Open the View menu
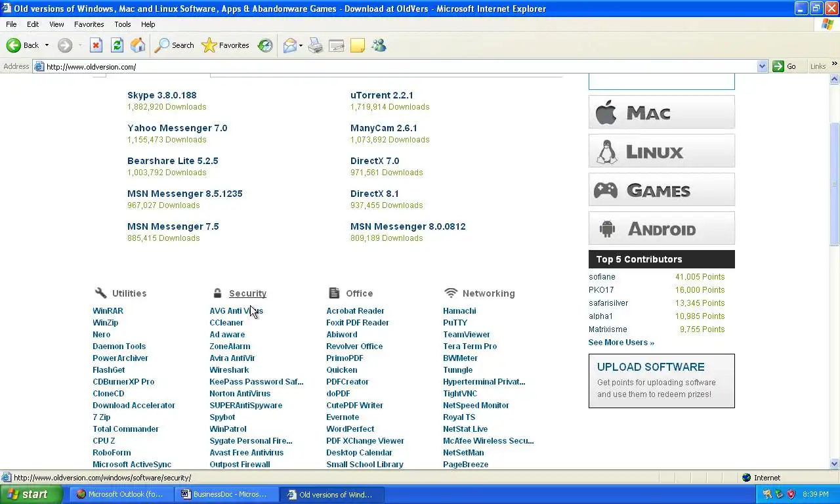This screenshot has height=504, width=840. (x=56, y=24)
